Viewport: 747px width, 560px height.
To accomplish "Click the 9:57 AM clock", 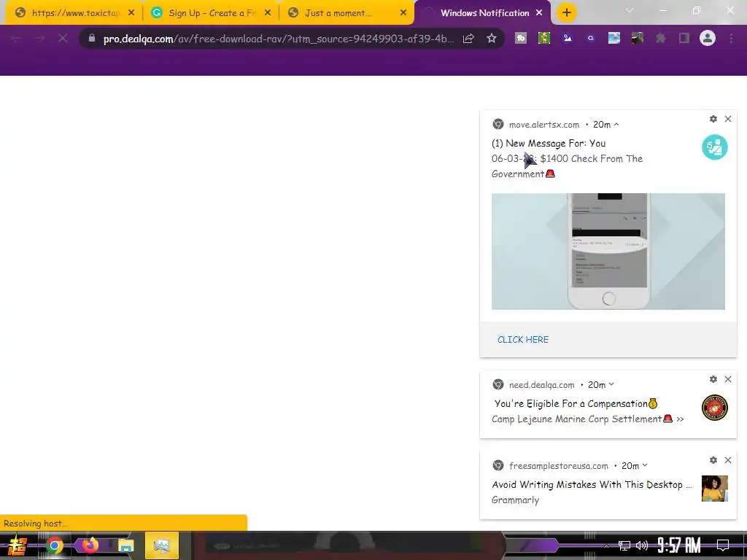I will (679, 545).
